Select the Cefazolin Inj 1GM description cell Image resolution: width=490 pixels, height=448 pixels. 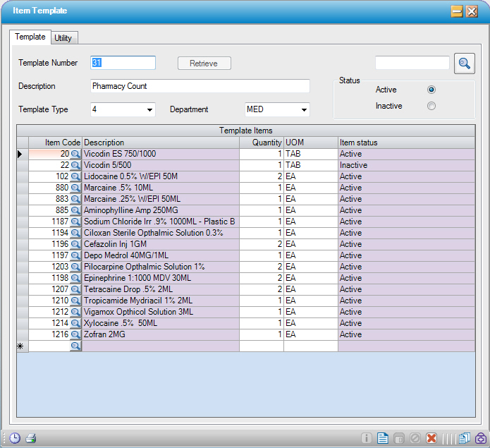160,244
